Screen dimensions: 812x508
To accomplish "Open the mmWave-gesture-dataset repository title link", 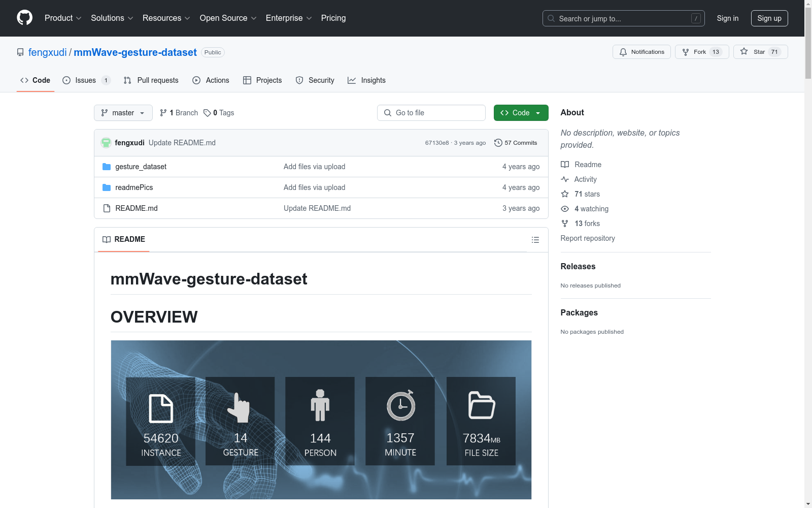I will [135, 52].
